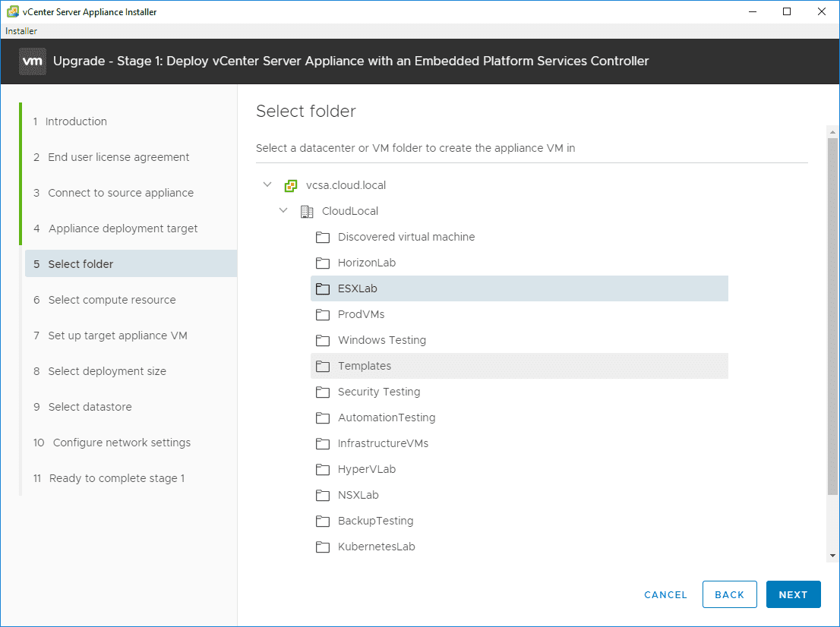The height and width of the screenshot is (627, 840).
Task: Open the Installer menu
Action: pyautogui.click(x=21, y=31)
